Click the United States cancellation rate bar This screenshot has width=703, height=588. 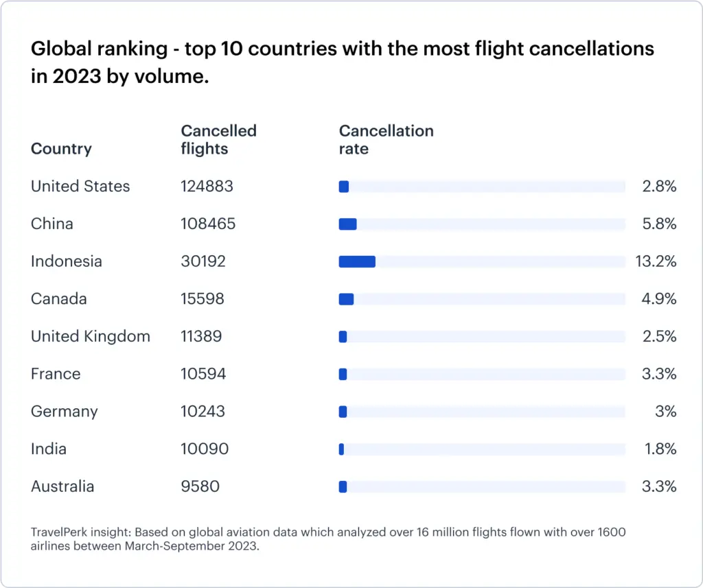pyautogui.click(x=344, y=187)
